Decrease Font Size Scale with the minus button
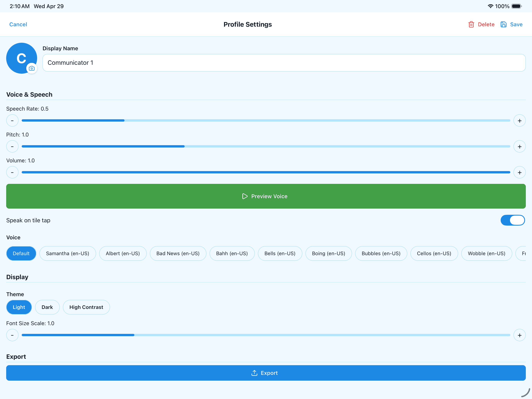532x399 pixels. pyautogui.click(x=12, y=335)
